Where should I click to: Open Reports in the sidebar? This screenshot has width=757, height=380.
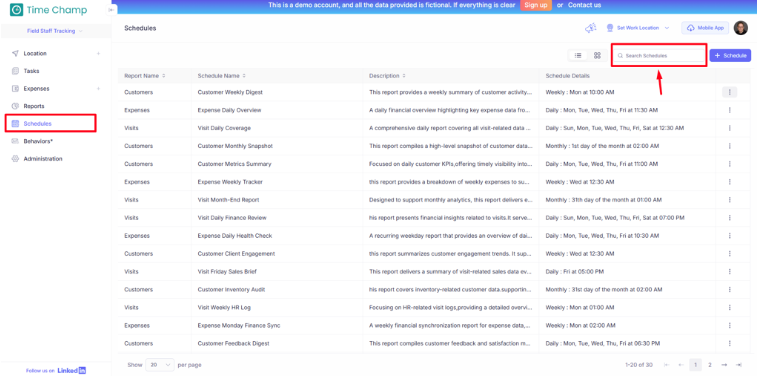pyautogui.click(x=34, y=106)
